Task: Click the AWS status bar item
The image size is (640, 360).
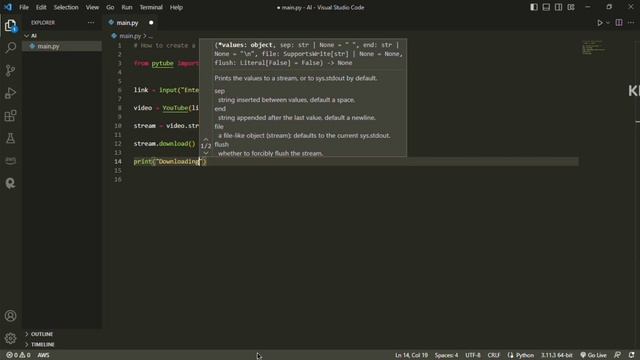Action: pyautogui.click(x=43, y=355)
